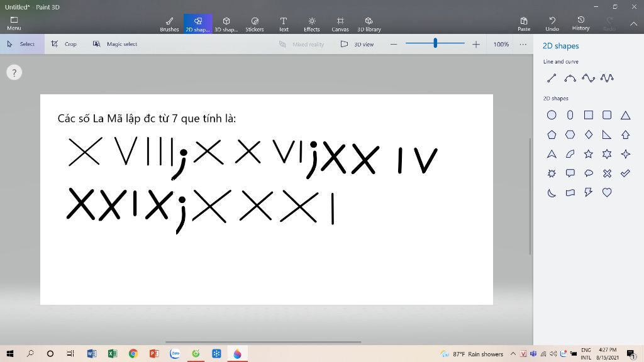The image size is (644, 362).
Task: Pick the right triangle shape
Action: pyautogui.click(x=607, y=134)
